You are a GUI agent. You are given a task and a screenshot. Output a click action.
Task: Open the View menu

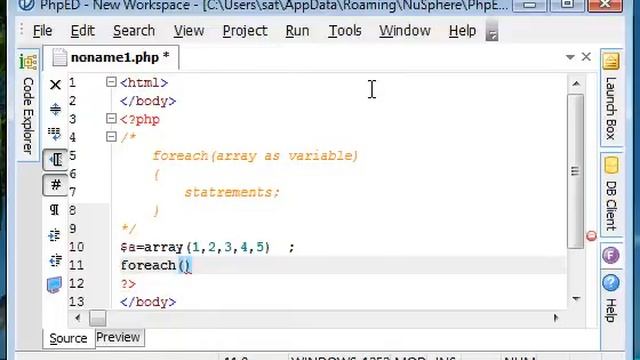tap(189, 31)
